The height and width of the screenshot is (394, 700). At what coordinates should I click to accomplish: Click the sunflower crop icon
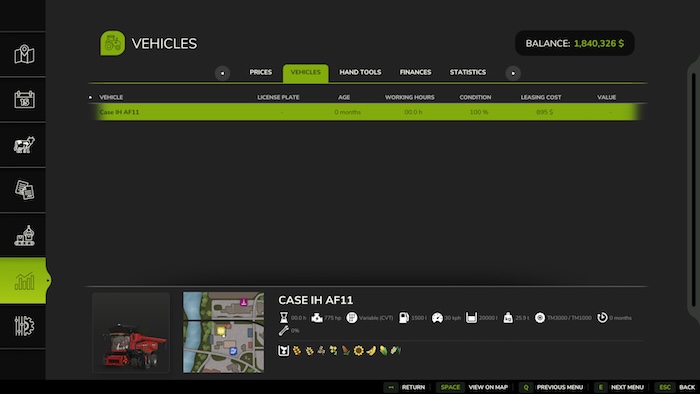tap(358, 351)
